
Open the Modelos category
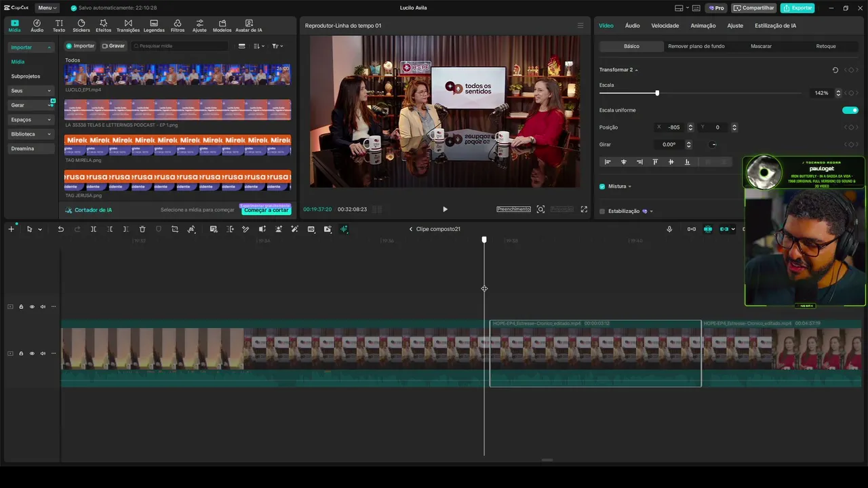(222, 26)
